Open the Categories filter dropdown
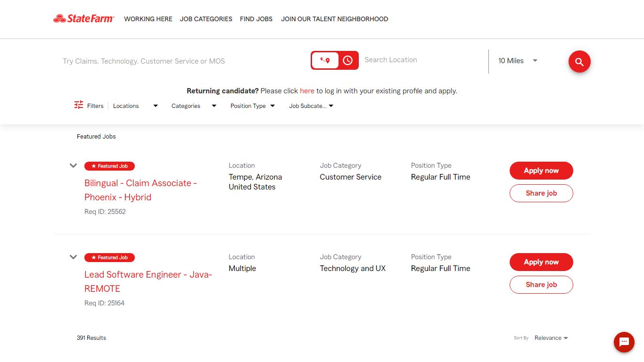644x362 pixels. (194, 106)
